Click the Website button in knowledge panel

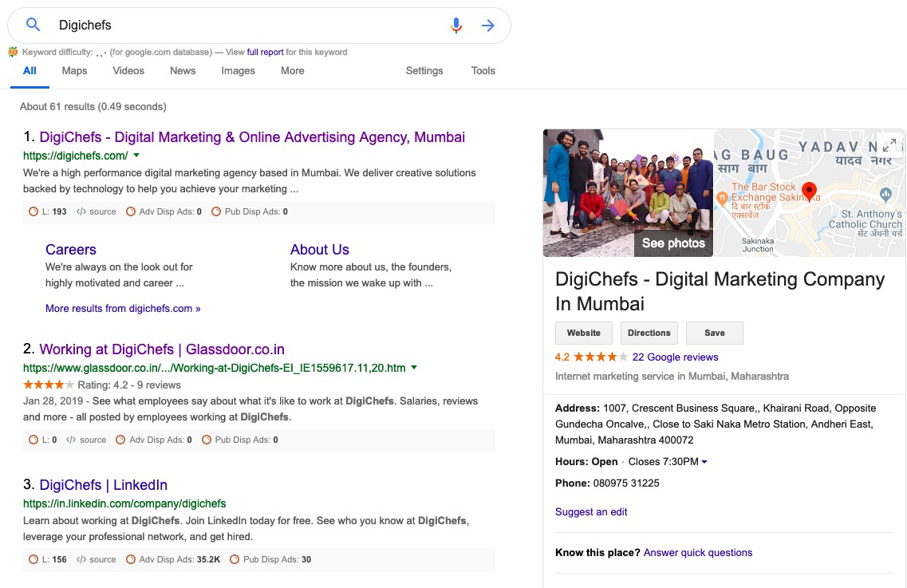(x=583, y=333)
